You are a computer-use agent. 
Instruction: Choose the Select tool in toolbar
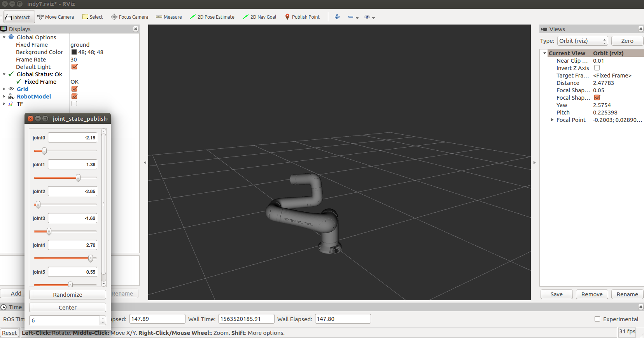point(93,17)
